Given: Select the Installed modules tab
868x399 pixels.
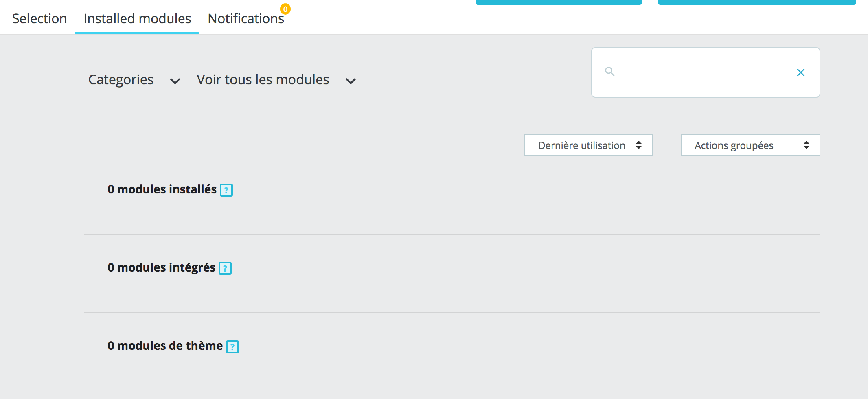Looking at the screenshot, I should 137,19.
